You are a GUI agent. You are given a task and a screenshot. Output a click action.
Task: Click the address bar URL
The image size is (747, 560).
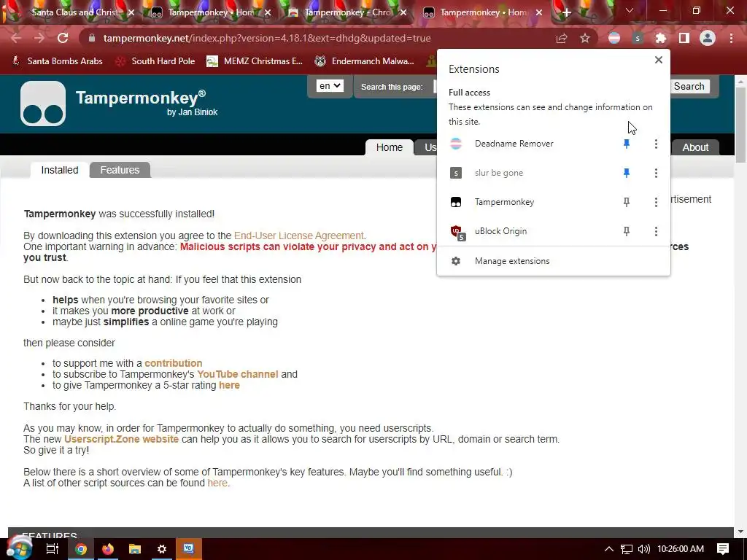(267, 38)
